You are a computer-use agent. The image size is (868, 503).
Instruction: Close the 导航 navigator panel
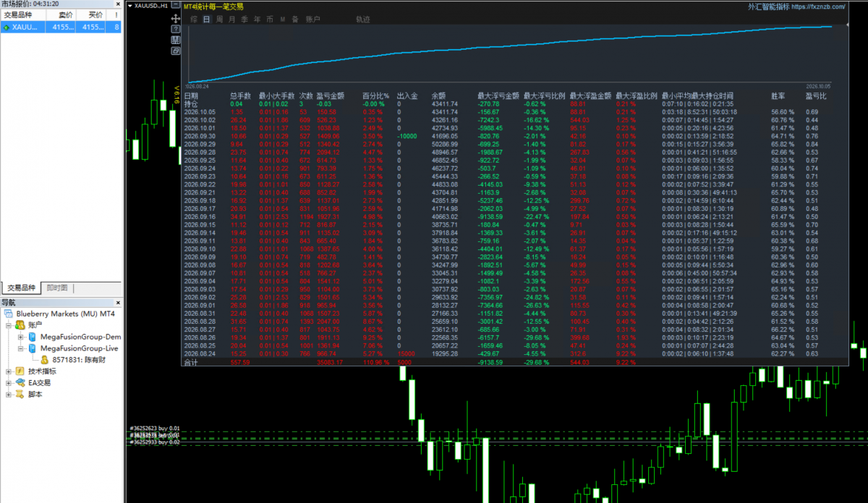117,303
